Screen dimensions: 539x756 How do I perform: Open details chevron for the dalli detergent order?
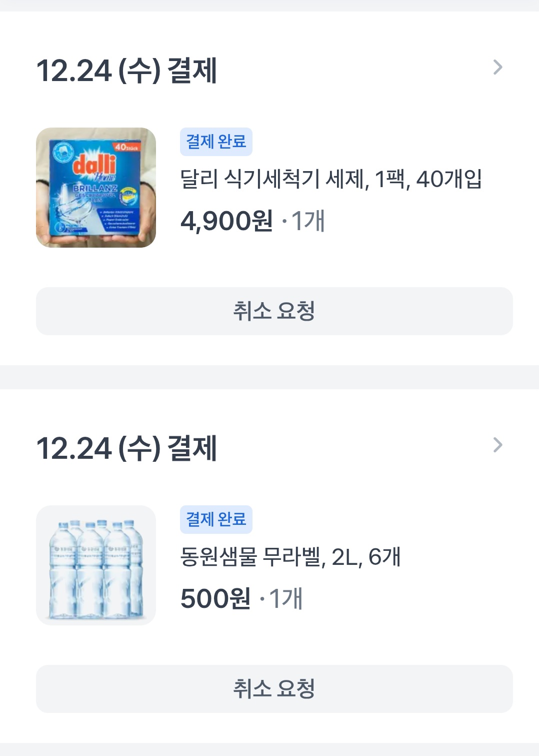point(497,68)
